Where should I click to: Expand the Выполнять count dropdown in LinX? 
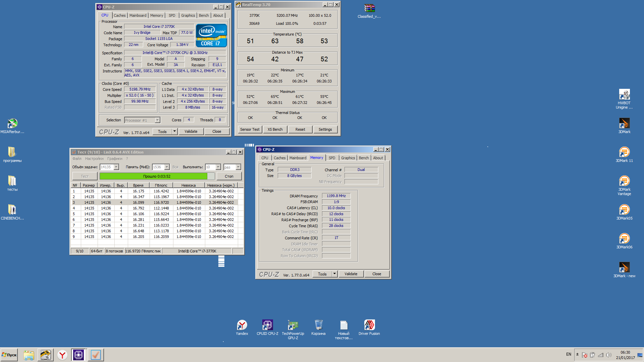pyautogui.click(x=218, y=167)
